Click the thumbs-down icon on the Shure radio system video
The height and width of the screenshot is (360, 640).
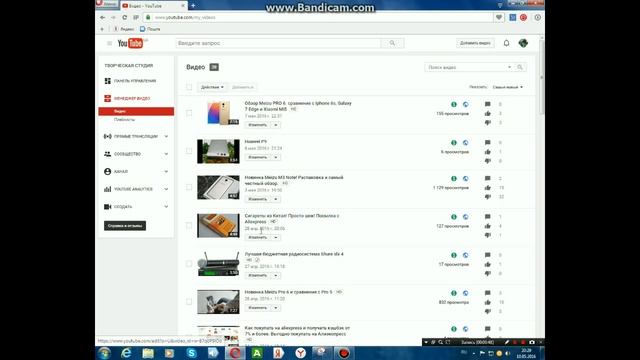point(487,273)
